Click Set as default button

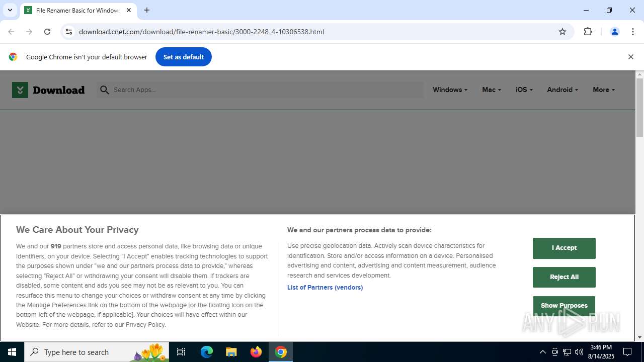click(x=184, y=57)
